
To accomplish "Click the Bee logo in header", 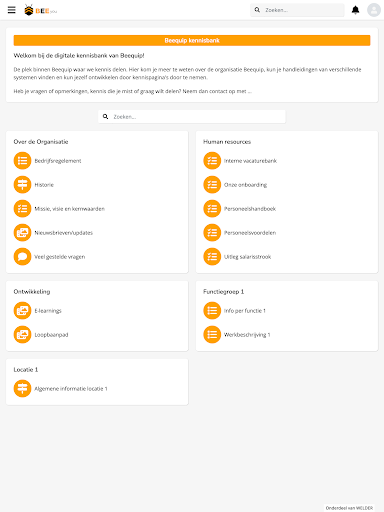I will click(x=40, y=10).
